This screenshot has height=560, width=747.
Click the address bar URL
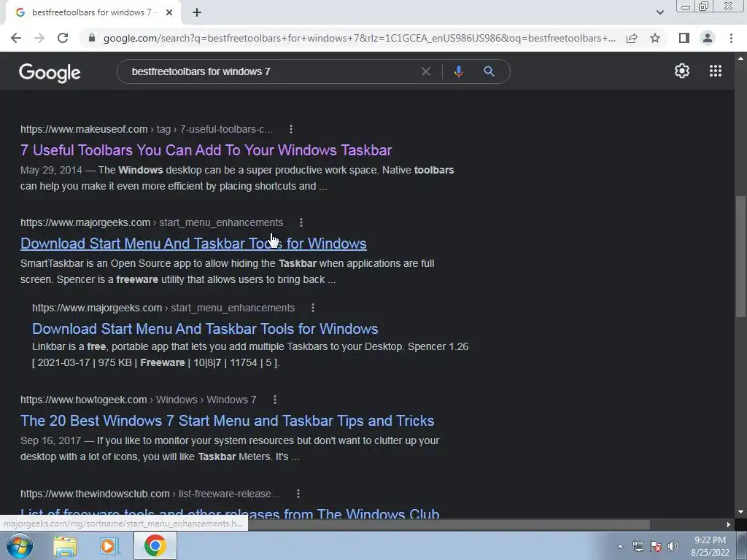coord(359,38)
